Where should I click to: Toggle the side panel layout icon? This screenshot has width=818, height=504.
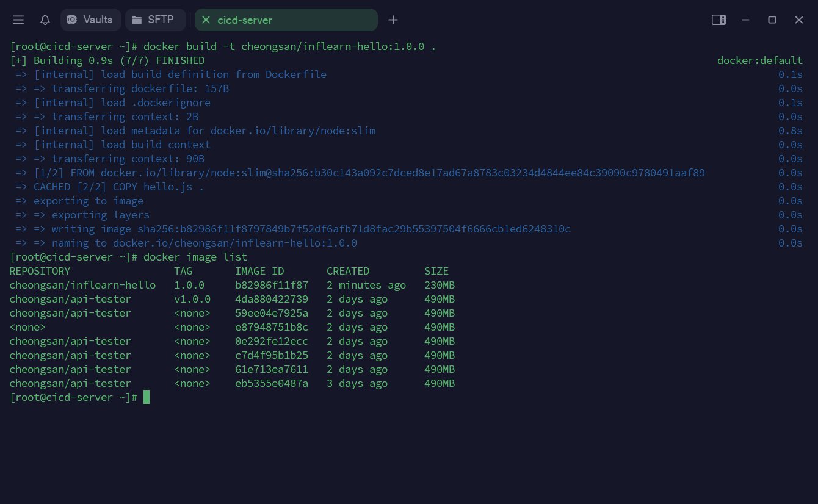tap(718, 20)
